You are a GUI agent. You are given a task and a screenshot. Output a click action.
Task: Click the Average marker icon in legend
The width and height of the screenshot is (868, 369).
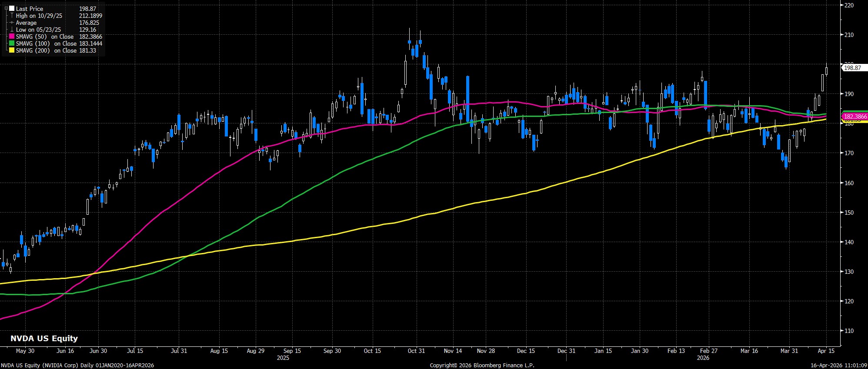click(x=12, y=23)
